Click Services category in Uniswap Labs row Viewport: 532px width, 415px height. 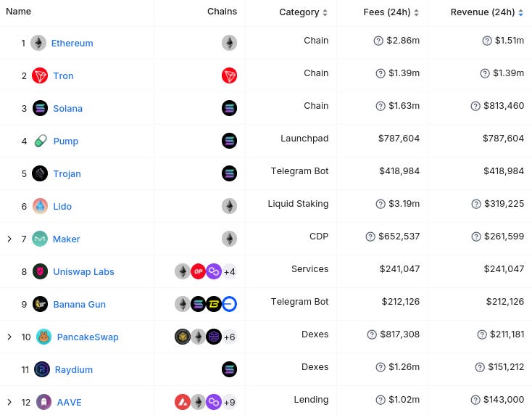pyautogui.click(x=309, y=268)
